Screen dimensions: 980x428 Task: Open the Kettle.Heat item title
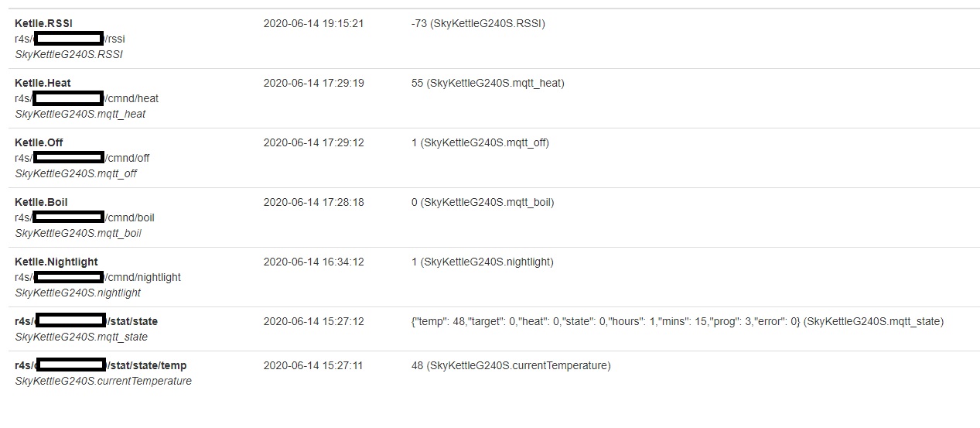point(43,83)
